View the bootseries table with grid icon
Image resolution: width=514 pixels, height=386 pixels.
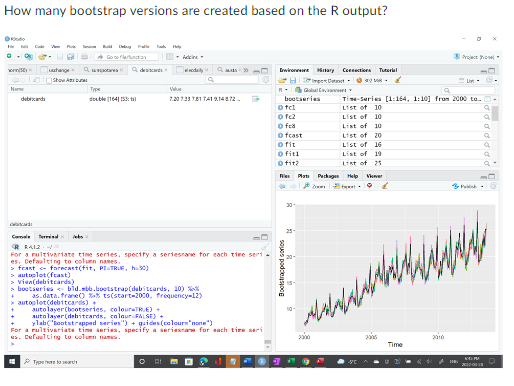pyautogui.click(x=487, y=99)
